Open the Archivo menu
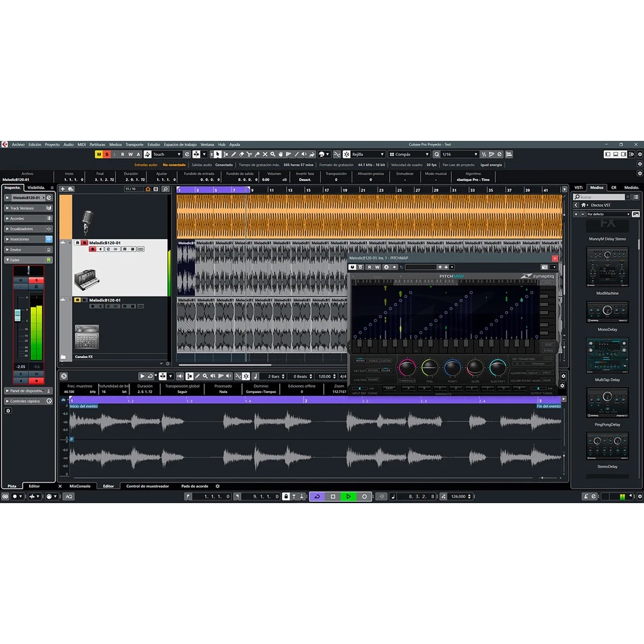 (x=18, y=145)
